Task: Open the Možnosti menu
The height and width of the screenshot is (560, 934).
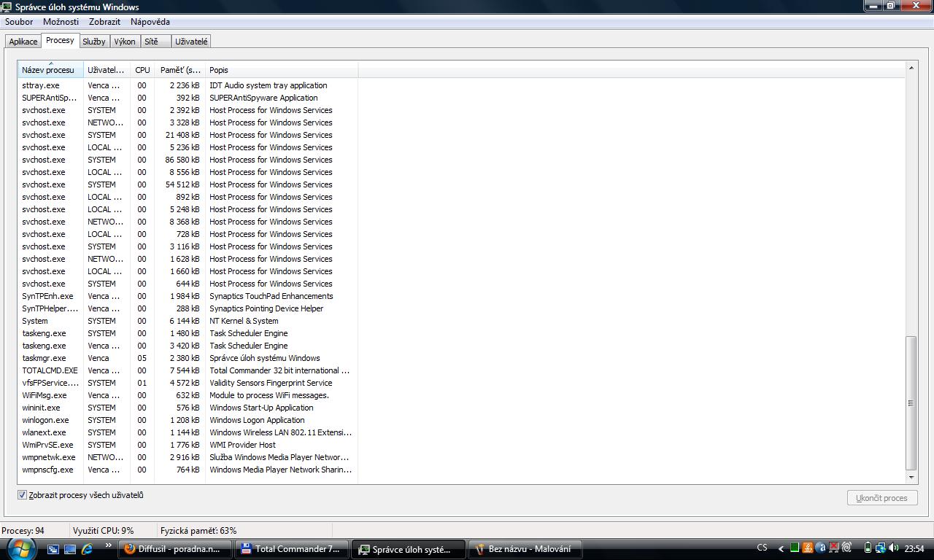Action: 61,22
